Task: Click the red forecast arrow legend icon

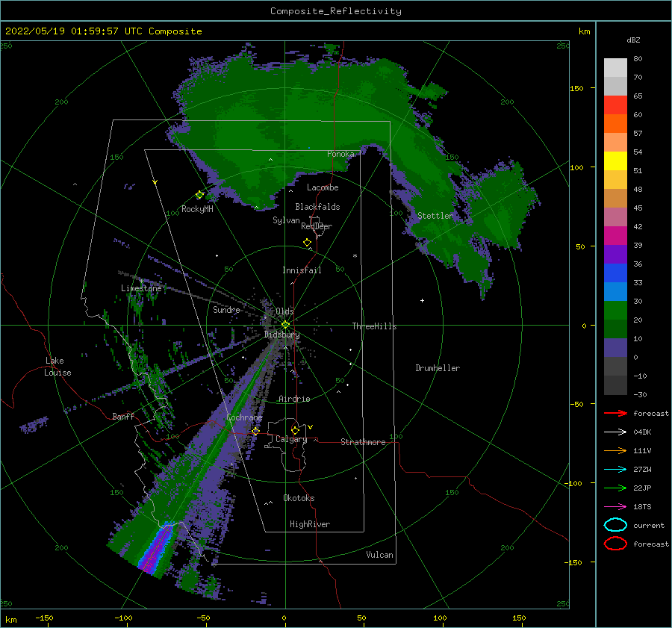Action: (x=615, y=413)
